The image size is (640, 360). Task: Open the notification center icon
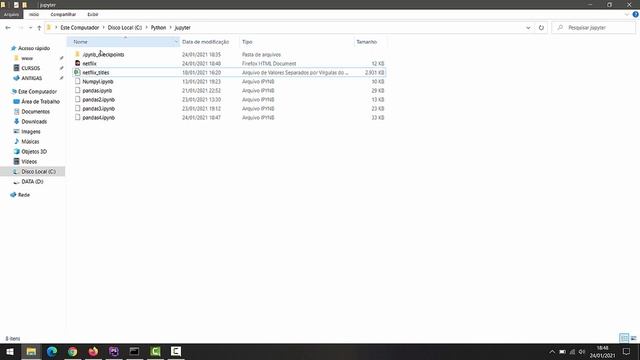626,352
